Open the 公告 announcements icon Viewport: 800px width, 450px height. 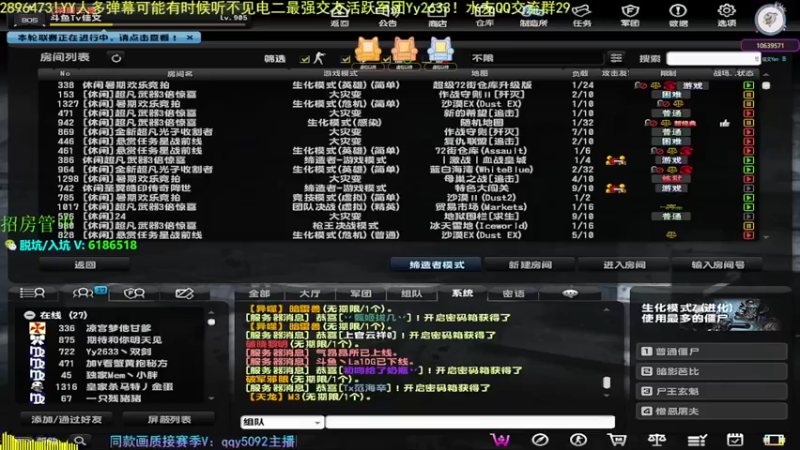click(388, 15)
